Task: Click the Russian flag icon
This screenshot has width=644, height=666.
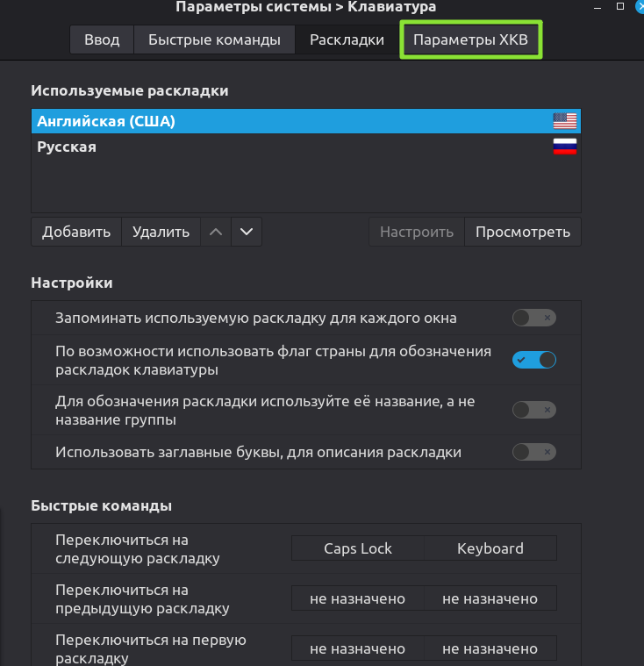Action: [x=564, y=147]
